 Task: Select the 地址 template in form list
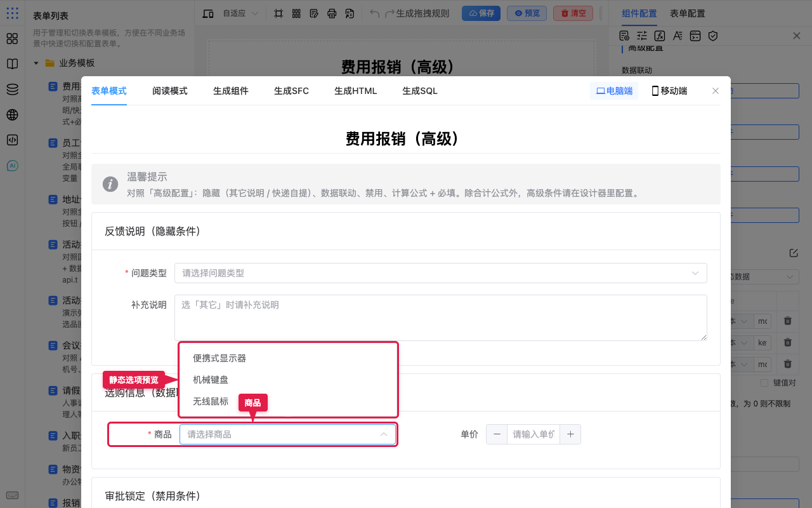(70, 199)
